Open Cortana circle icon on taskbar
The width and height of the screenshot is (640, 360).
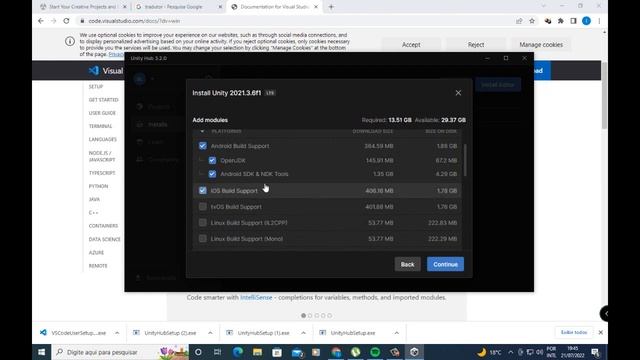click(x=198, y=352)
